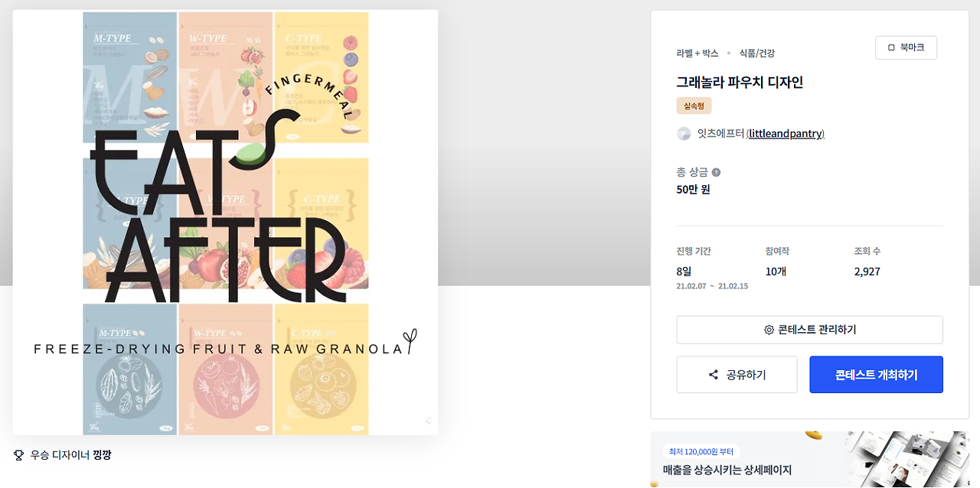This screenshot has width=980, height=488.
Task: Click the bookmark icon inside 북마크 button
Action: tap(891, 47)
